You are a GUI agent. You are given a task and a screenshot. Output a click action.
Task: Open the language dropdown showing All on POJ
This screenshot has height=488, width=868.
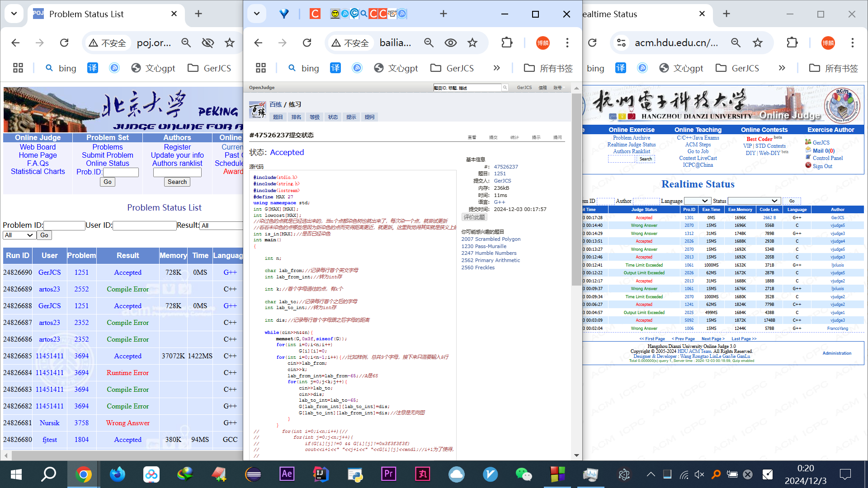tap(19, 235)
